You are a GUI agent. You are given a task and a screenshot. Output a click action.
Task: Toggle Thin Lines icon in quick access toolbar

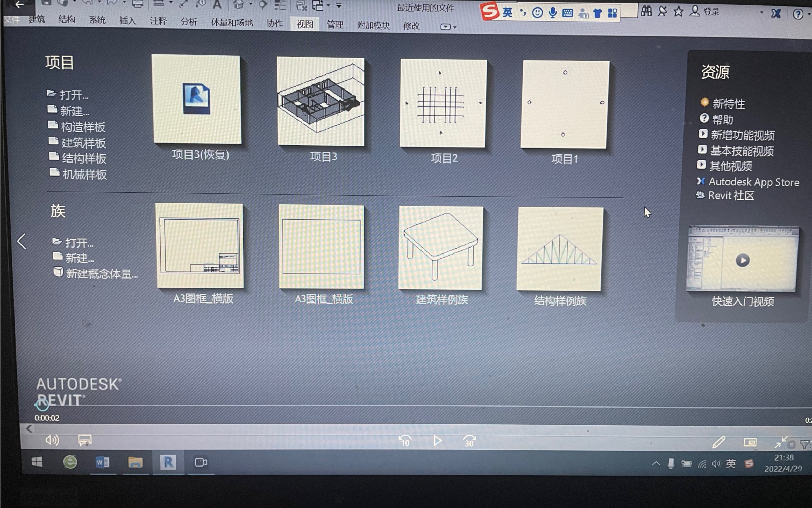[x=280, y=5]
